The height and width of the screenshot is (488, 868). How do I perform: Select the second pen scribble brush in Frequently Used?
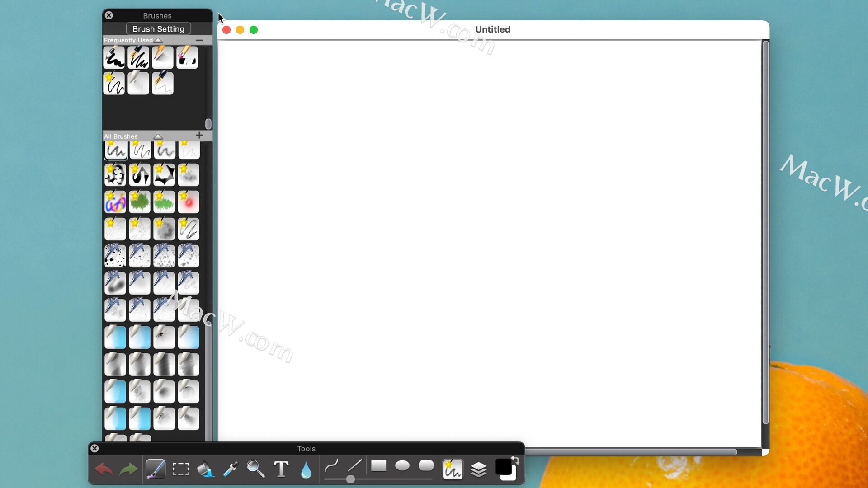point(138,57)
